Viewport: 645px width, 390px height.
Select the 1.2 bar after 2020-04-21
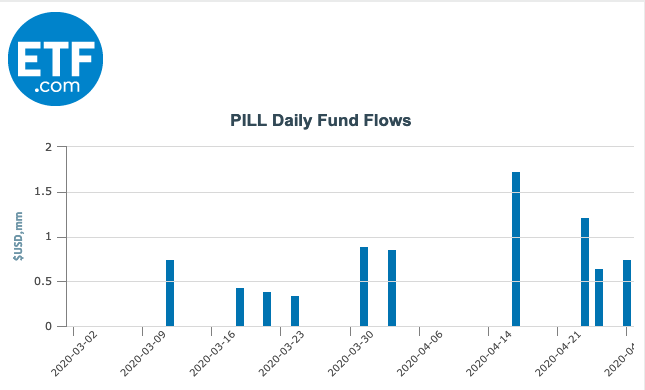585,272
